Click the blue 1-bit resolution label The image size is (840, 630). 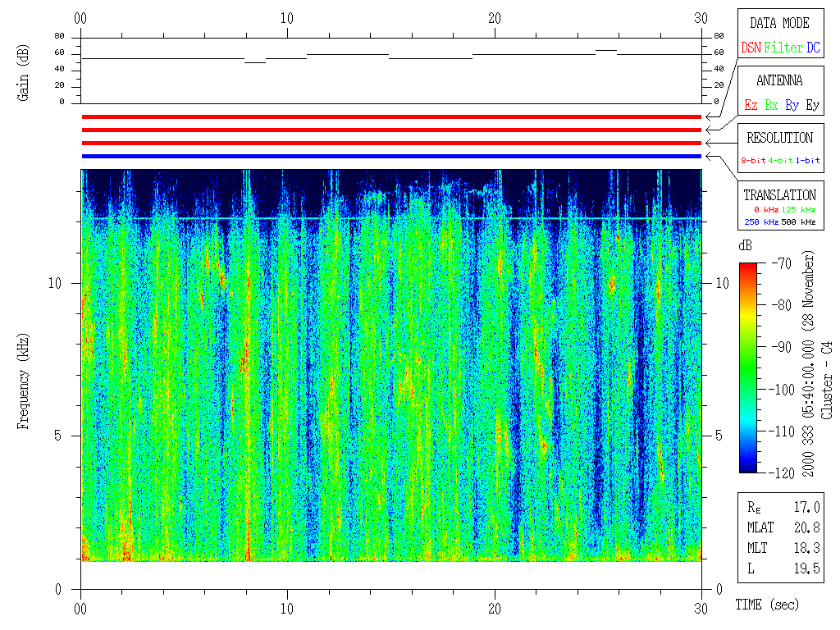808,160
